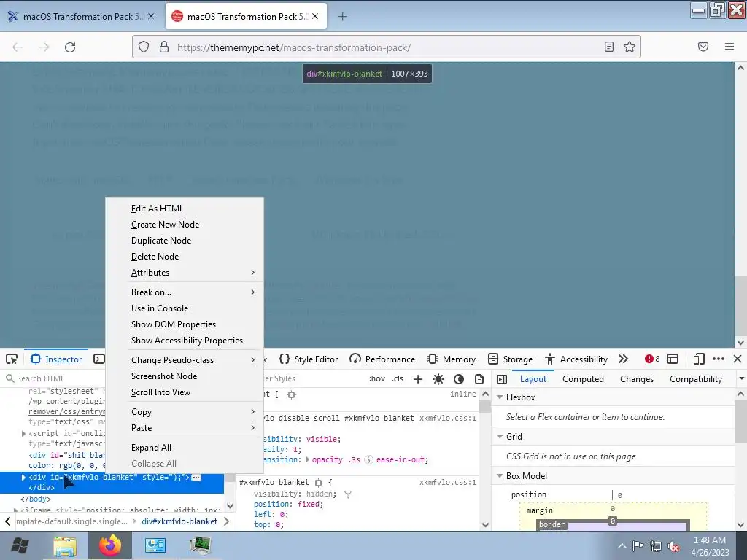747x560 pixels.
Task: Open sidebar tabs overflow dropdown arrow
Action: tap(741, 379)
